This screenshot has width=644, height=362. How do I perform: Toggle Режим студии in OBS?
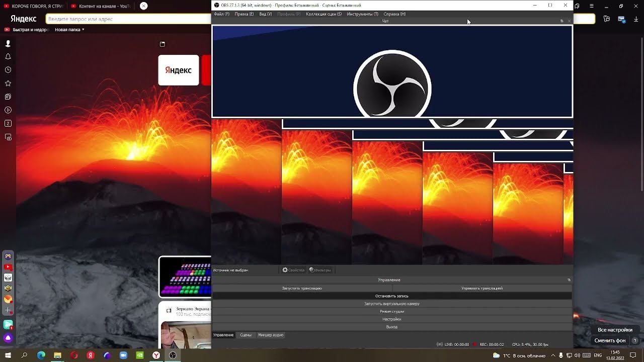coord(392,311)
